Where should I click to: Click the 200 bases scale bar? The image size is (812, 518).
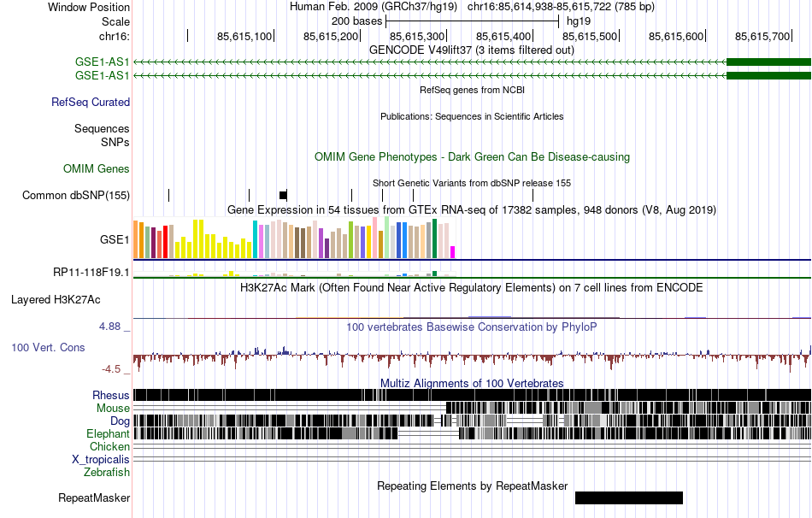point(473,21)
